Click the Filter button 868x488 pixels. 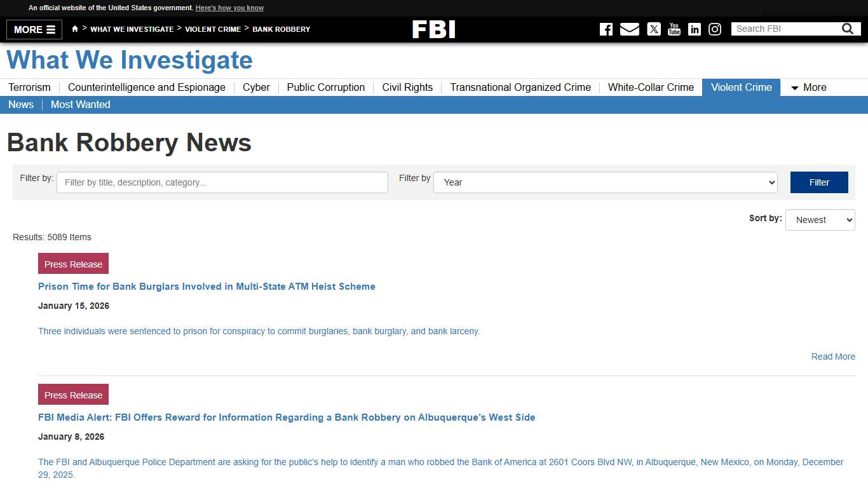point(818,182)
